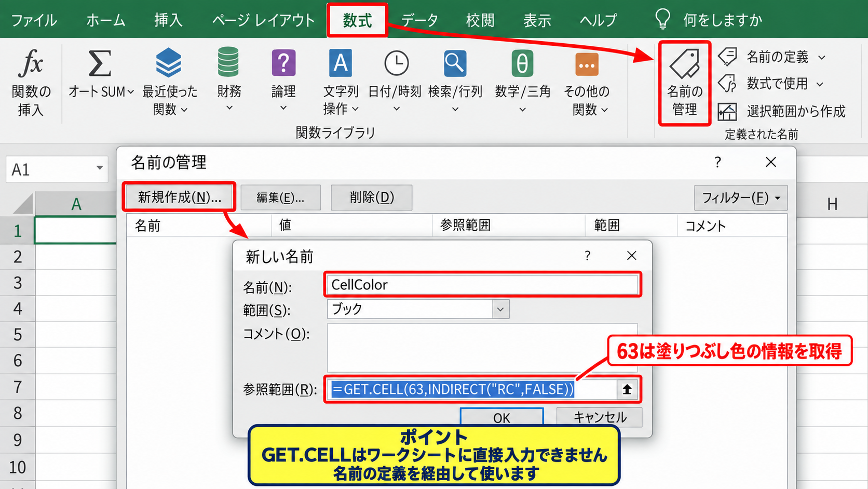Switch to the データ tab
Image resolution: width=868 pixels, height=489 pixels.
[x=419, y=20]
